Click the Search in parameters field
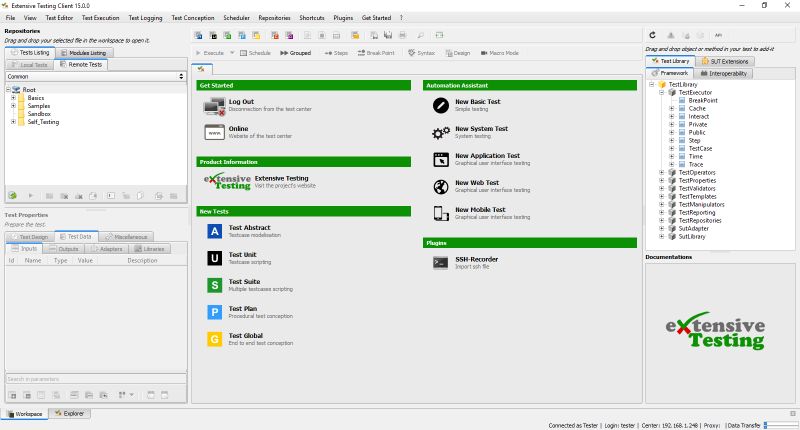The width and height of the screenshot is (800, 430). tap(95, 379)
